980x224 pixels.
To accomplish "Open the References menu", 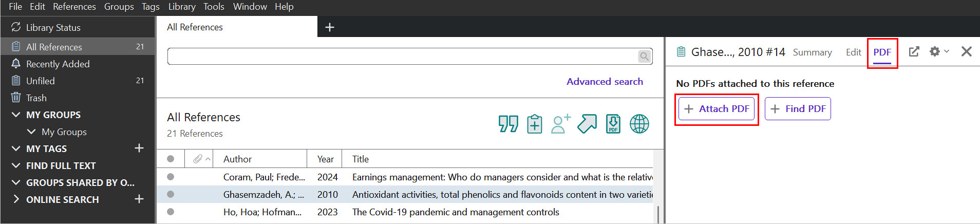I will [74, 7].
